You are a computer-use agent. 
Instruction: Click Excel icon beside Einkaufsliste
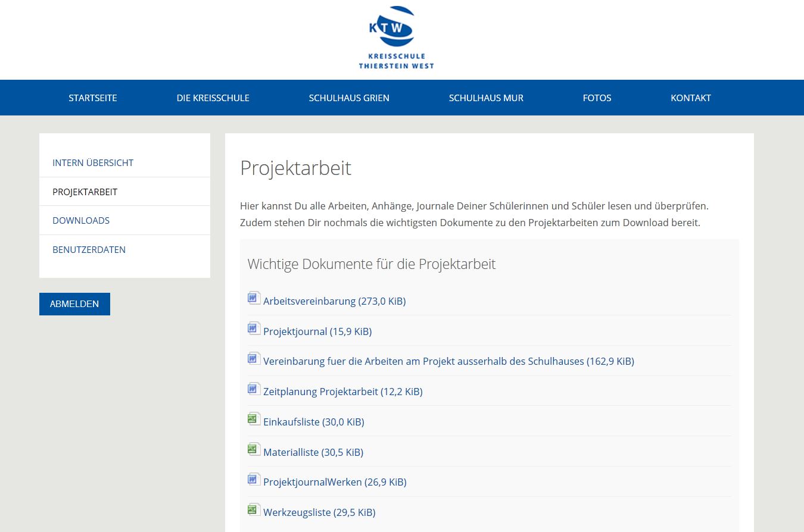[x=254, y=420]
